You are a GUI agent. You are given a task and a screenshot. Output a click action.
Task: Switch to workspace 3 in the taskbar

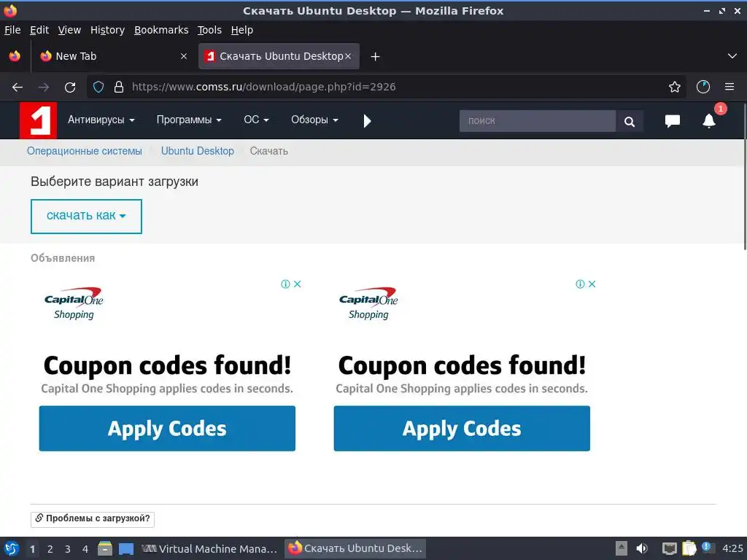[68, 549]
